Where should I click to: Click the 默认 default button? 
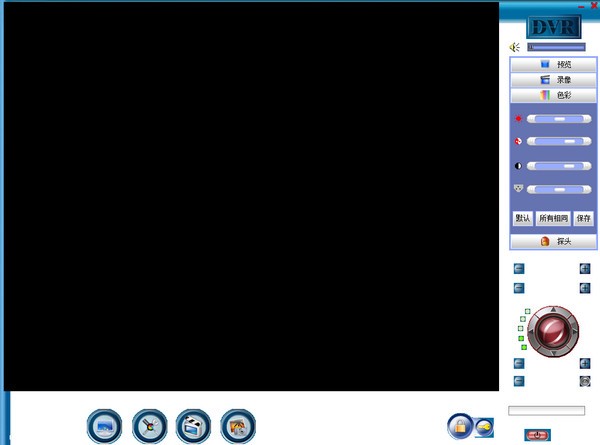point(523,218)
